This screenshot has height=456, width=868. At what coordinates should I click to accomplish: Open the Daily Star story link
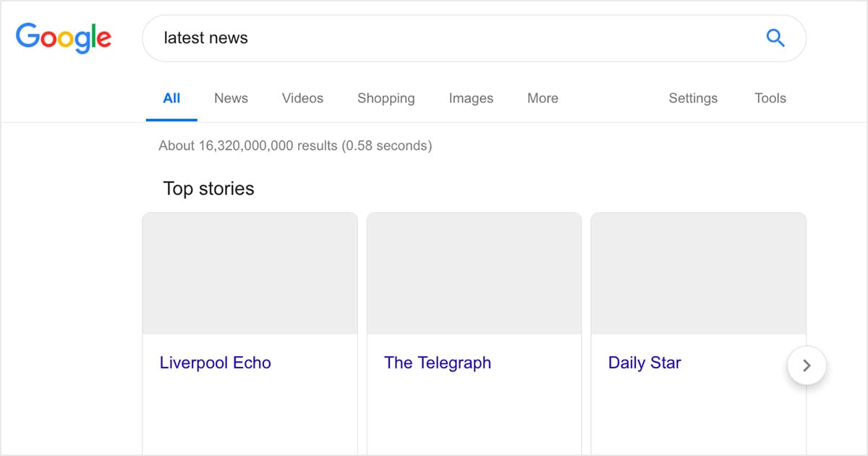click(x=644, y=363)
